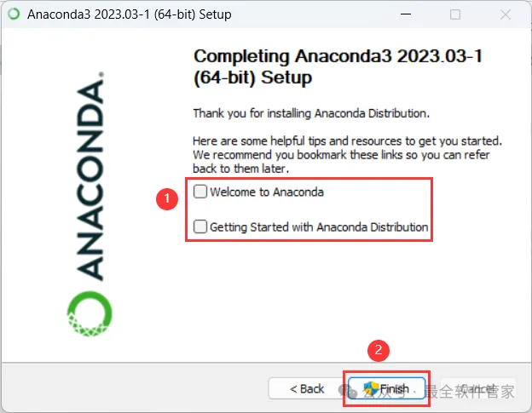Viewport: 532px width, 413px height.
Task: Click the vertical ANACONDA wordmark logo
Action: click(x=90, y=176)
